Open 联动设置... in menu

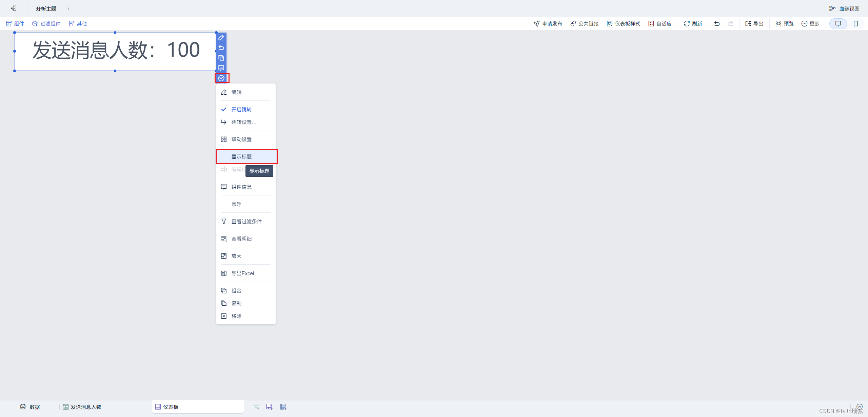coord(246,139)
